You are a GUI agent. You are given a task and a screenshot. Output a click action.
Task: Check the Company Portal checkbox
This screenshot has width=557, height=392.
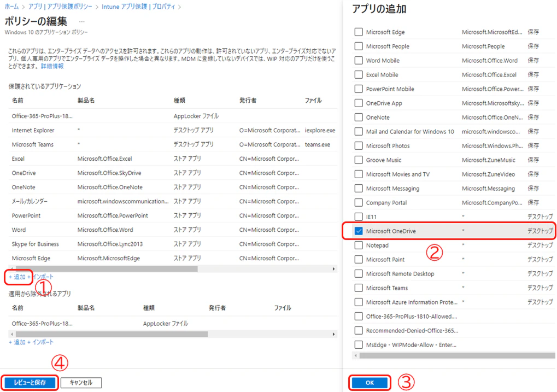pyautogui.click(x=359, y=203)
